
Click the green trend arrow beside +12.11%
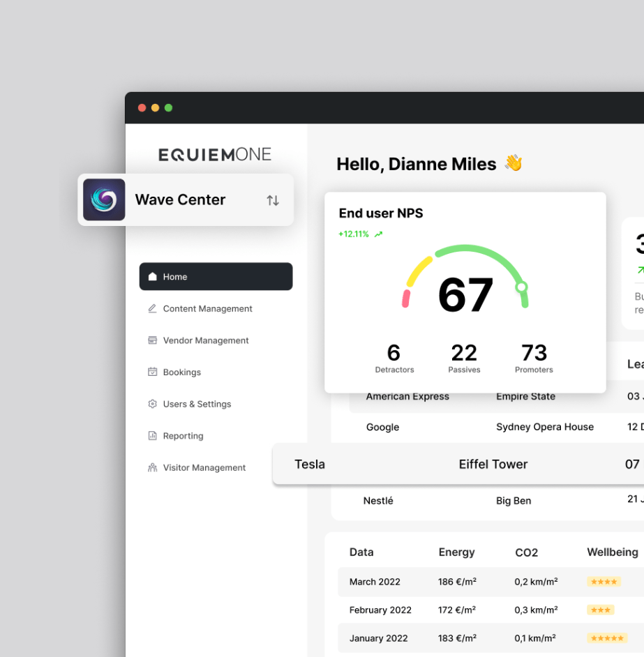tap(379, 234)
